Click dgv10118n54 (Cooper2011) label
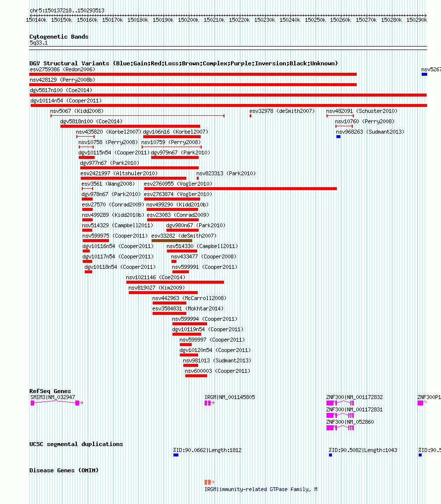The width and height of the screenshot is (441, 504). click(x=120, y=267)
